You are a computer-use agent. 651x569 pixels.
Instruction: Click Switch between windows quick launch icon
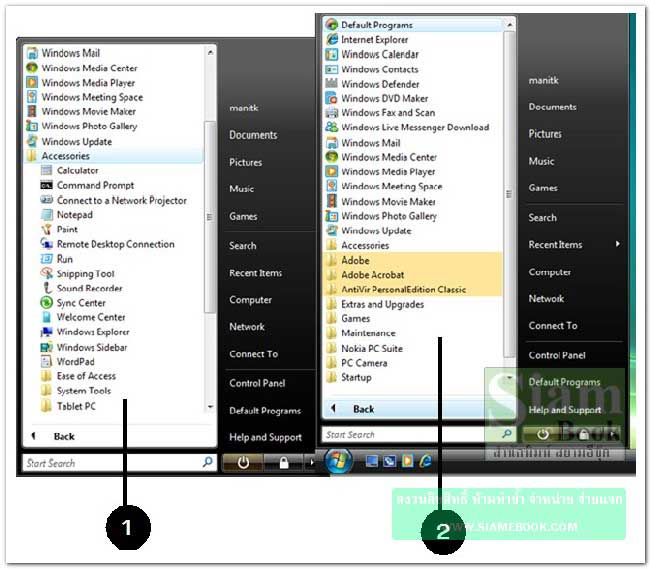click(x=389, y=461)
